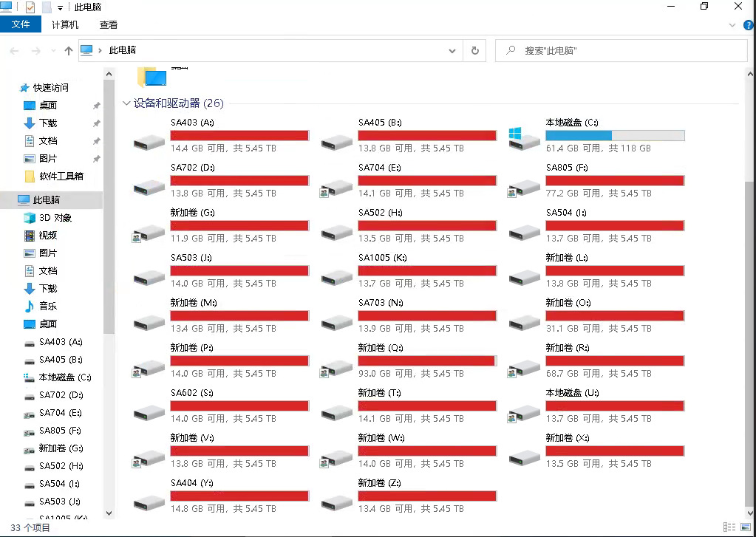Image resolution: width=756 pixels, height=537 pixels.
Task: Click the 33 个项目 status text
Action: pos(30,528)
